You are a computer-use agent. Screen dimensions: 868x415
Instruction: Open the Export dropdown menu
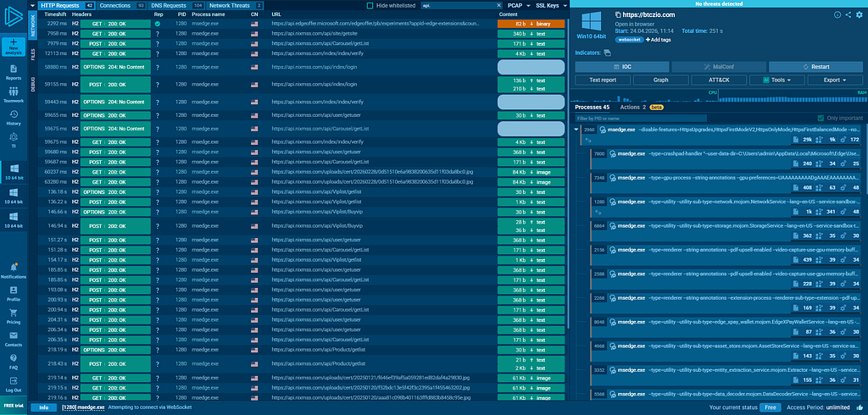pos(835,80)
